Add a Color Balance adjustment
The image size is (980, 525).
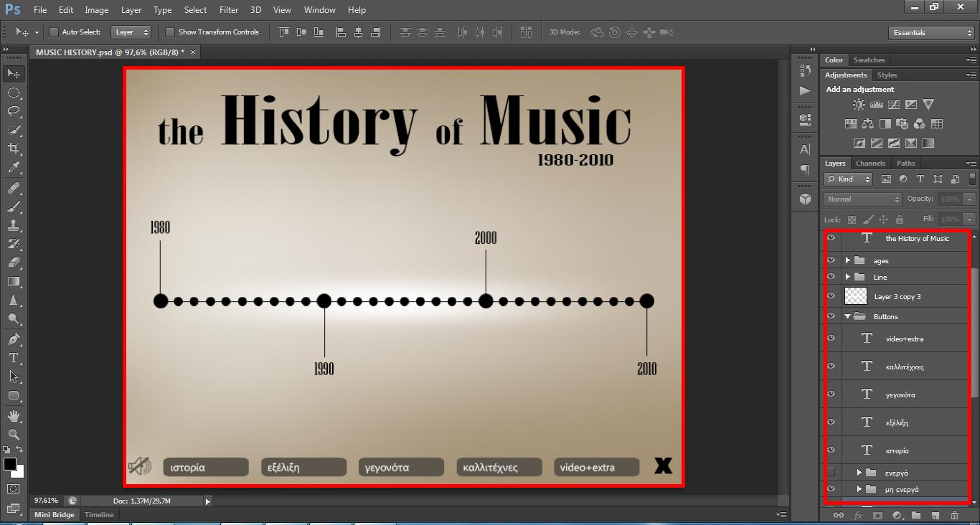pos(868,124)
